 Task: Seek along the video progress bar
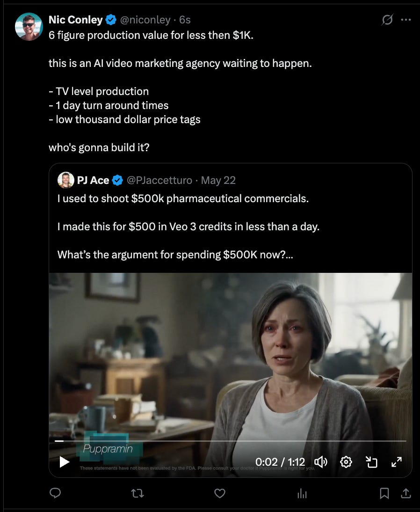(231, 441)
